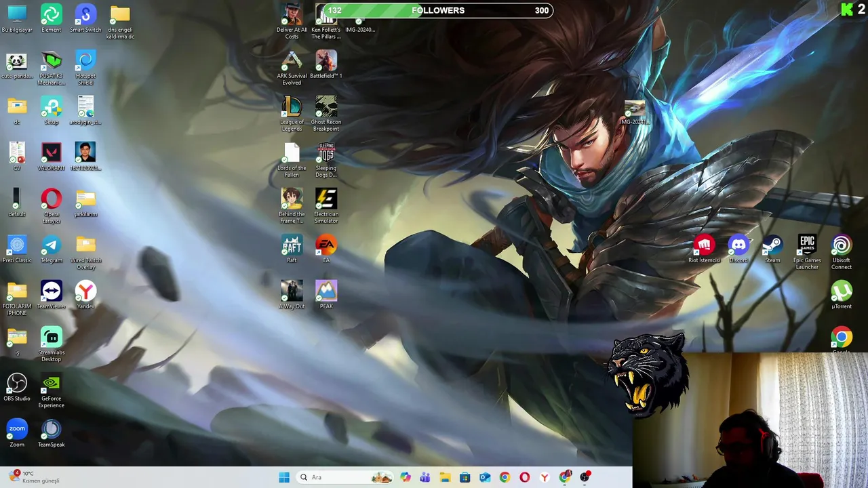868x488 pixels.
Task: Open the A Way Out shortcut
Action: [292, 295]
